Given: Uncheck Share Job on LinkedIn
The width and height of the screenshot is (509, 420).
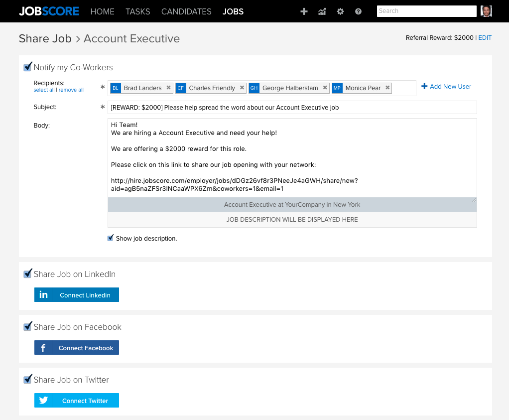Looking at the screenshot, I should (28, 274).
